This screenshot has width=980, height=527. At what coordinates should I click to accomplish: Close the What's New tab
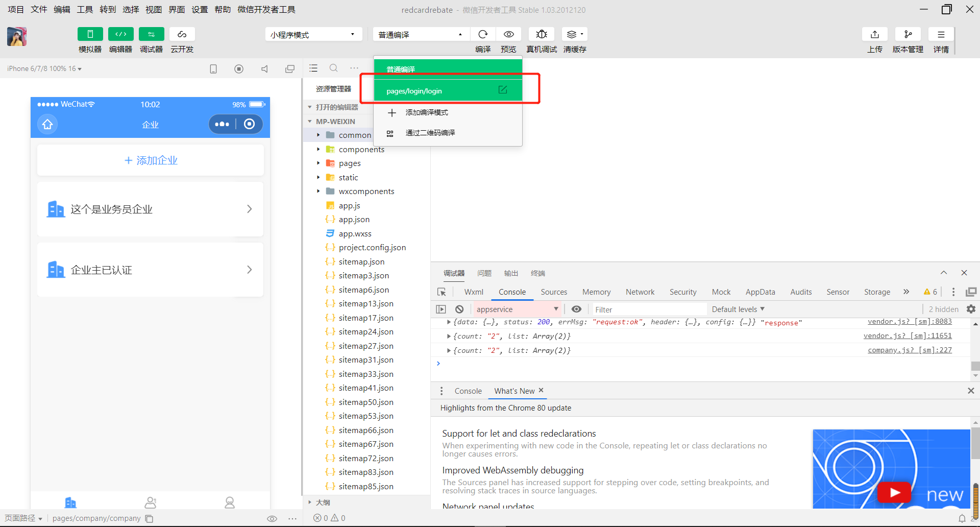point(541,390)
